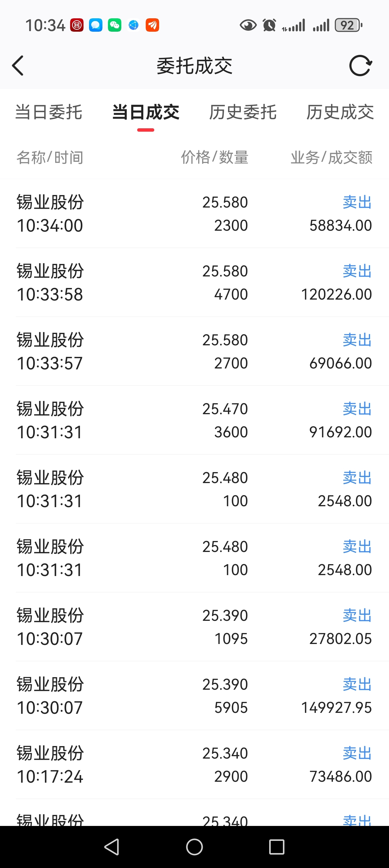The height and width of the screenshot is (868, 389).
Task: Tap the refresh icon
Action: click(360, 66)
